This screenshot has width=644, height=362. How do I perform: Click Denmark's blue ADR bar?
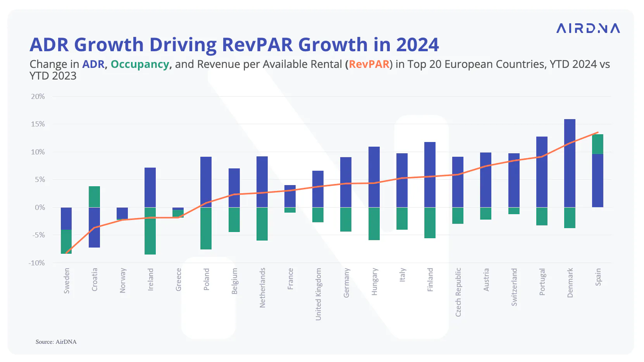pos(570,163)
